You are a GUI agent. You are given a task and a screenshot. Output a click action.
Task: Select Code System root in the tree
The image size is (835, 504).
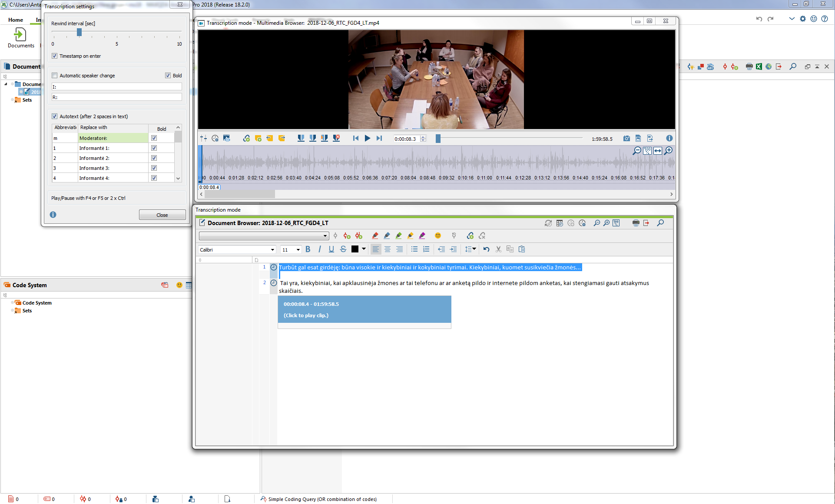[37, 303]
